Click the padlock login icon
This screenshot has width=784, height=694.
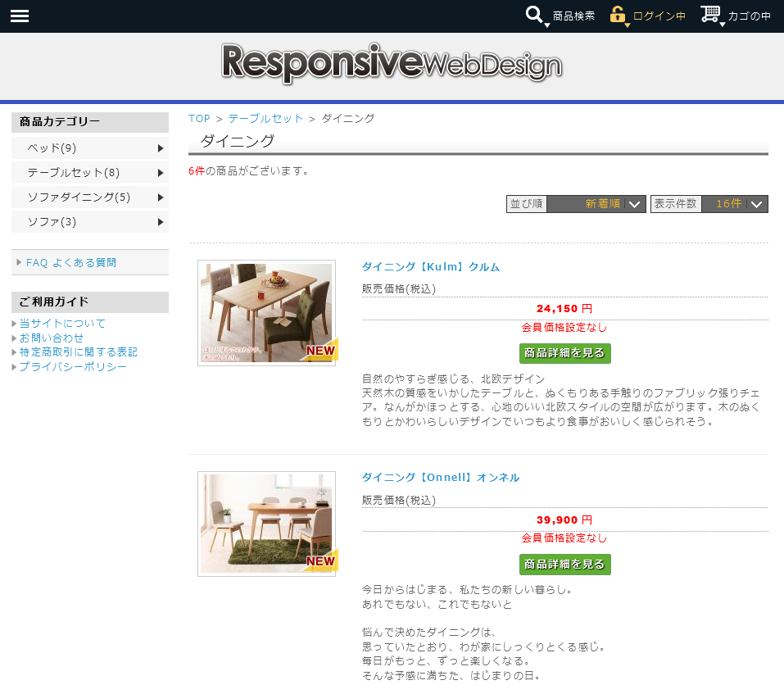point(618,15)
